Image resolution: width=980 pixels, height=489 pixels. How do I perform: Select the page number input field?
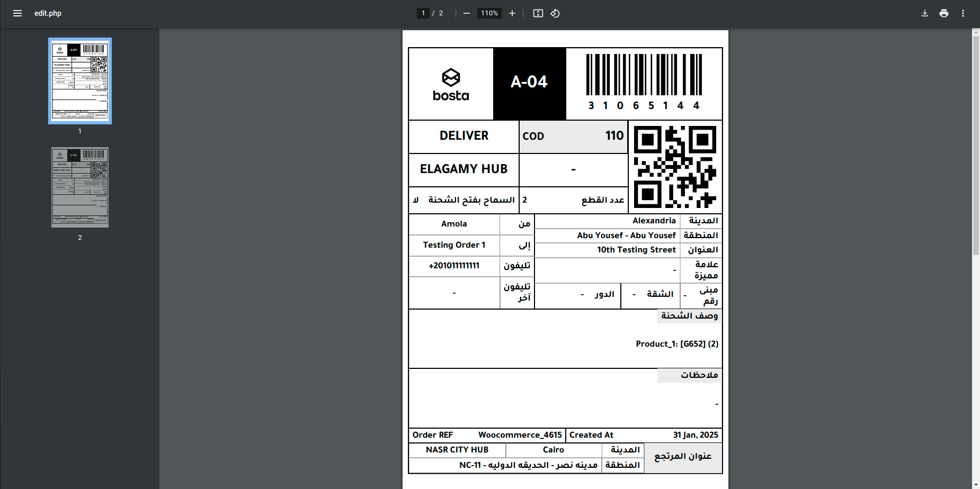(423, 13)
